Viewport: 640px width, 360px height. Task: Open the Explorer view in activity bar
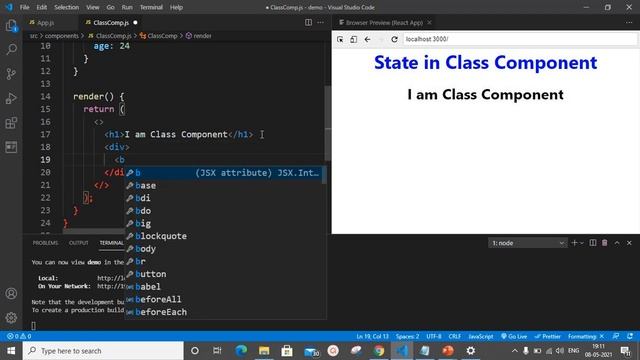pos(11,26)
